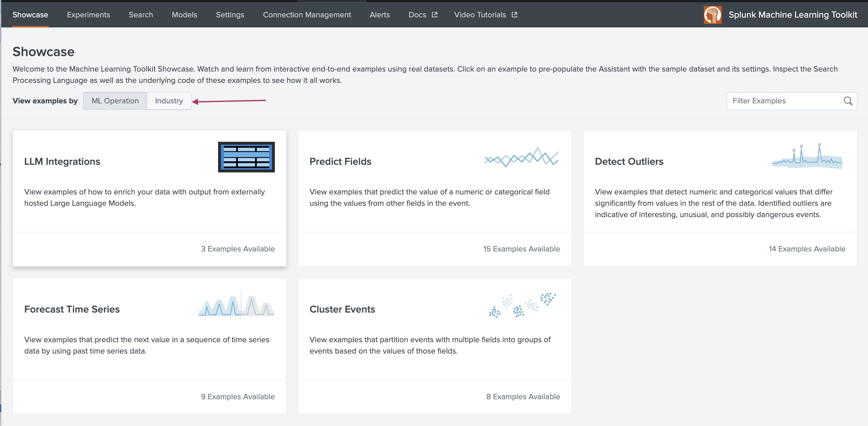Click the external link icon beside Video Tutorials
This screenshot has width=868, height=426.
coord(514,15)
